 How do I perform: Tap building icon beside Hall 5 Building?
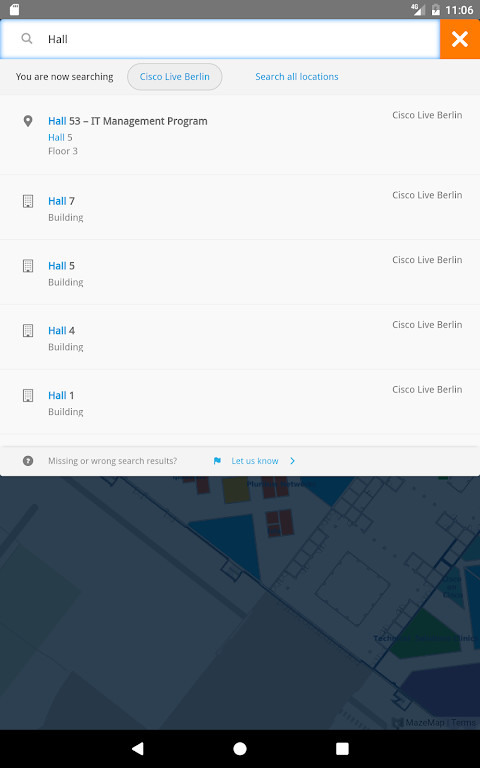pyautogui.click(x=28, y=265)
